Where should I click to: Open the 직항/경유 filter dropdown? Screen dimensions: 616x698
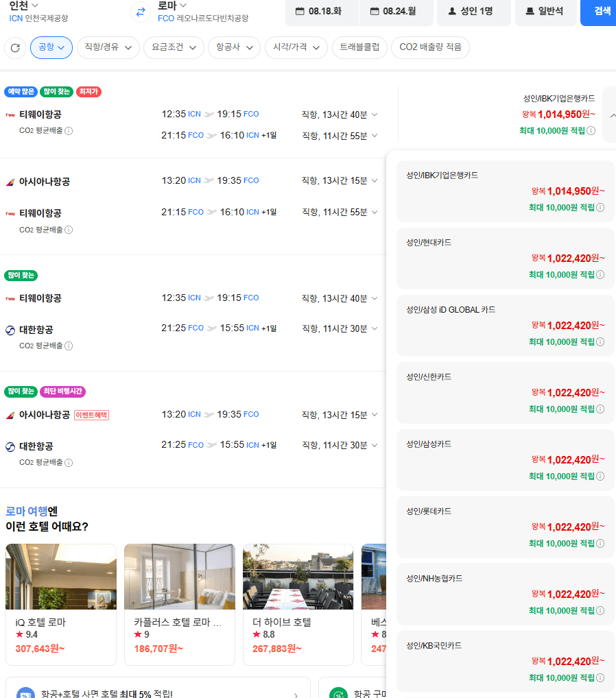(x=108, y=47)
